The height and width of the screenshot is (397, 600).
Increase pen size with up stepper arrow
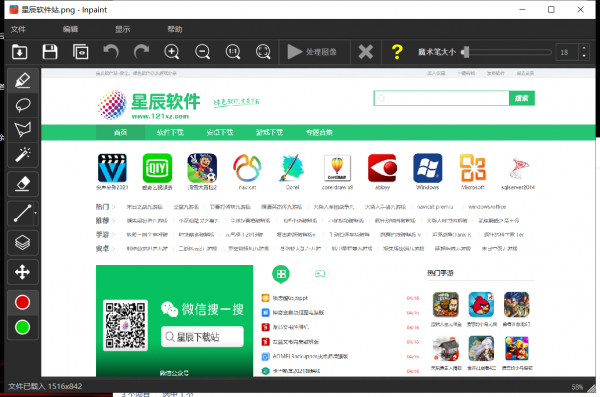584,48
